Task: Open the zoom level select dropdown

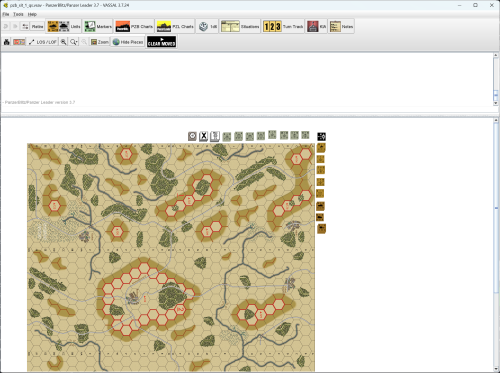Action: pyautogui.click(x=74, y=42)
